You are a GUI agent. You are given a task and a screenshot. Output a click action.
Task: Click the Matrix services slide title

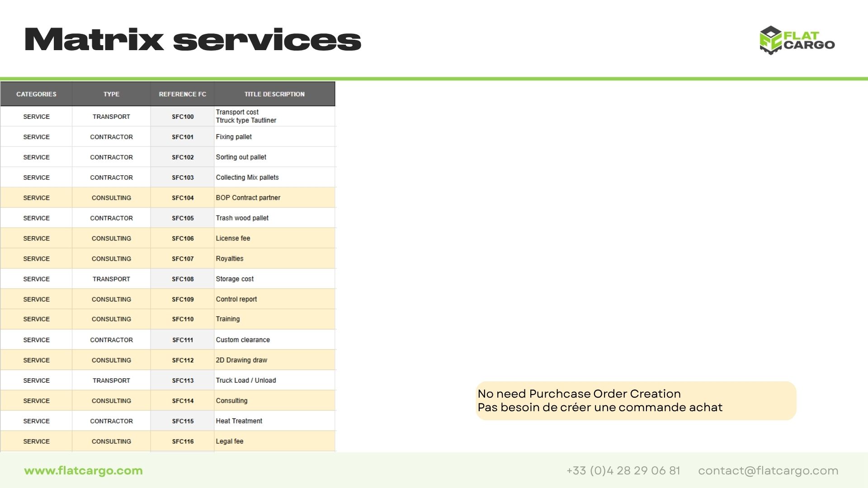[193, 40]
